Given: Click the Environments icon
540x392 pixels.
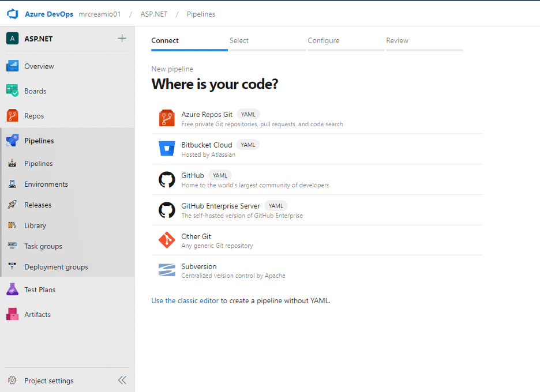Looking at the screenshot, I should (x=12, y=184).
